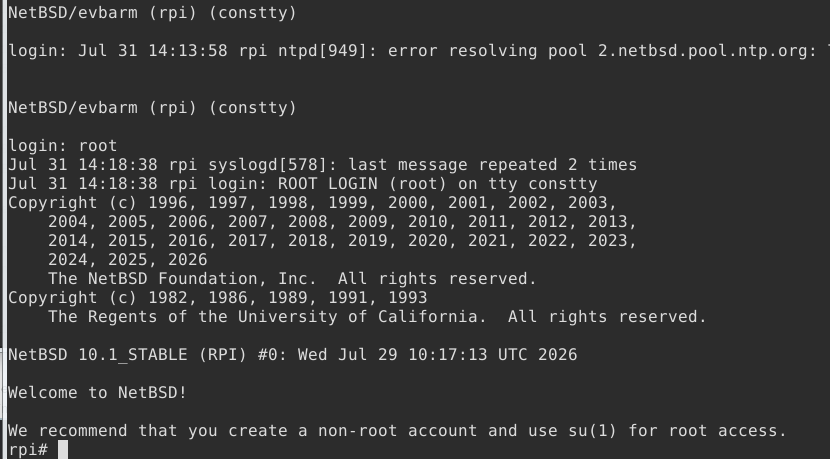Click the Regents of the University line

click(x=377, y=317)
